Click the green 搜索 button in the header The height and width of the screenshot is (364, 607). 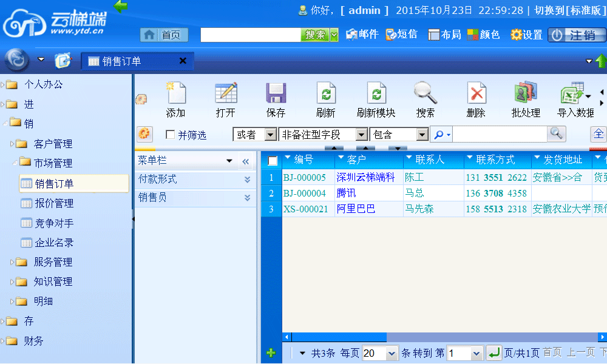(x=315, y=35)
